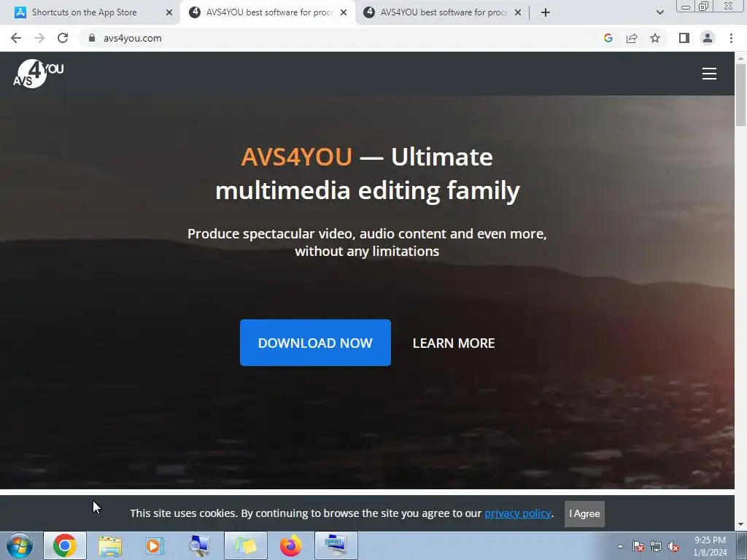Open Windows Explorer from taskbar

(x=110, y=545)
